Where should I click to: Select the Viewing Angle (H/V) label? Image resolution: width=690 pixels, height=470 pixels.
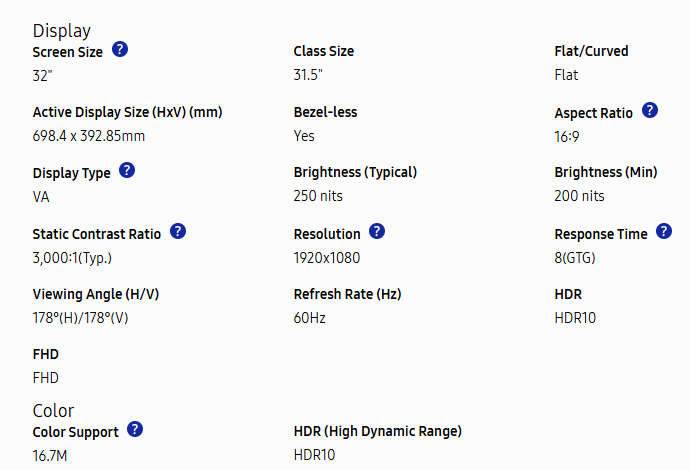(x=96, y=294)
